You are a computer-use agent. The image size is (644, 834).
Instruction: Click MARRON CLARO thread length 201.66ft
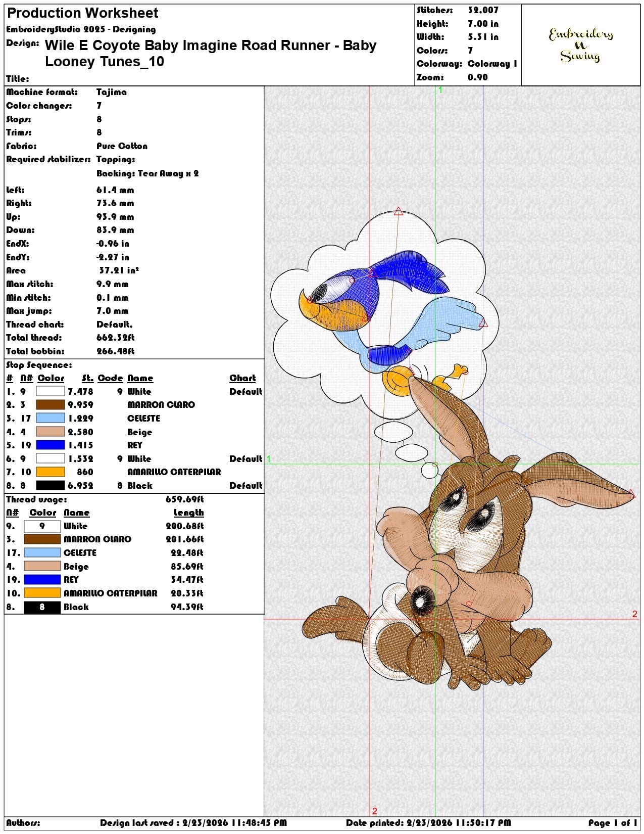point(185,539)
